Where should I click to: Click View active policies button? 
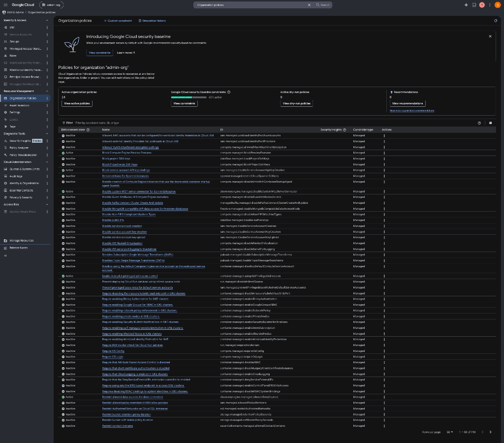click(77, 103)
